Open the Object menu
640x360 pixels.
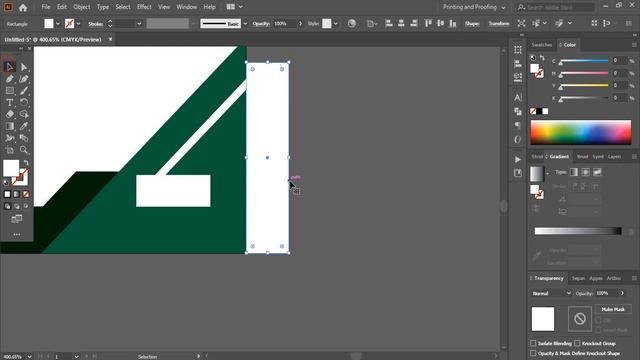pos(82,7)
